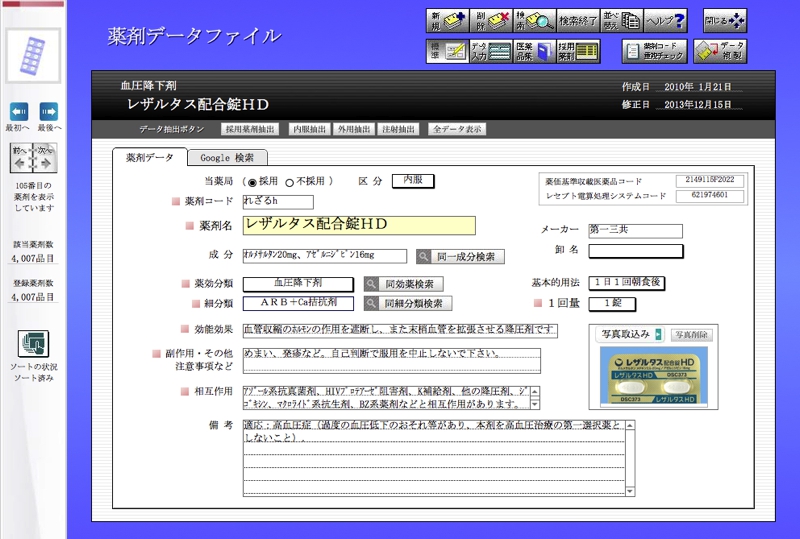The height and width of the screenshot is (539, 800).
Task: Open the search (検索) tool
Action: (x=534, y=21)
